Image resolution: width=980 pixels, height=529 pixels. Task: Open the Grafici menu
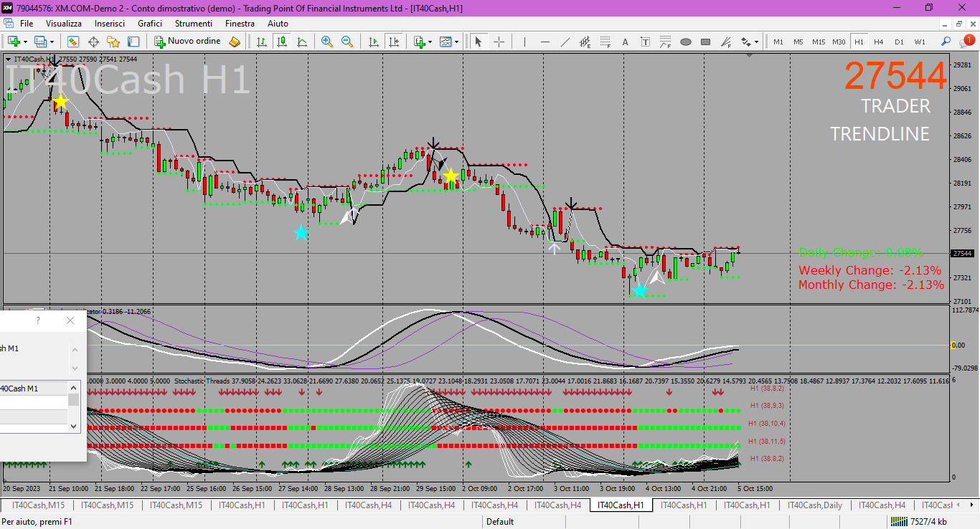coord(150,24)
